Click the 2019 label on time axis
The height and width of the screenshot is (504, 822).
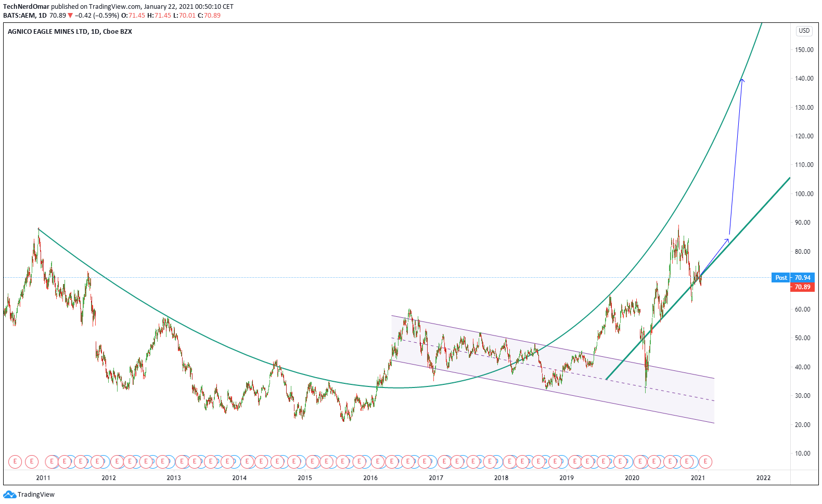click(x=567, y=478)
